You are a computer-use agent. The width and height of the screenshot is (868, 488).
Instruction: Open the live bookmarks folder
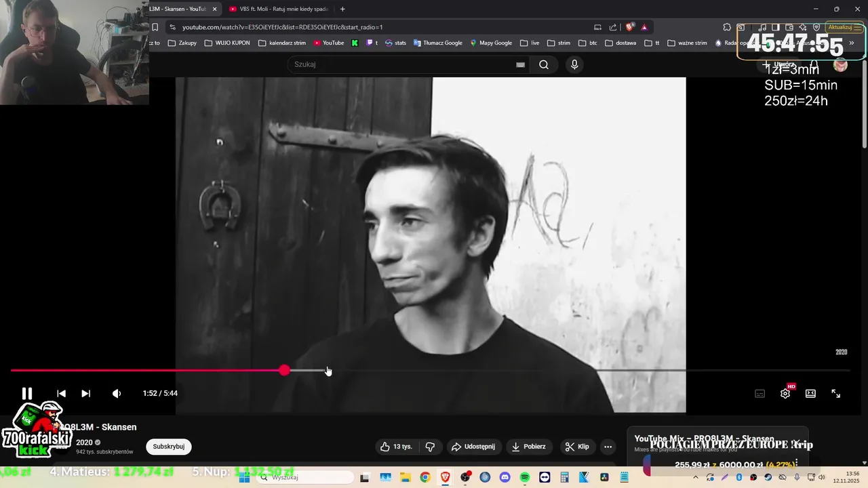[x=530, y=43]
